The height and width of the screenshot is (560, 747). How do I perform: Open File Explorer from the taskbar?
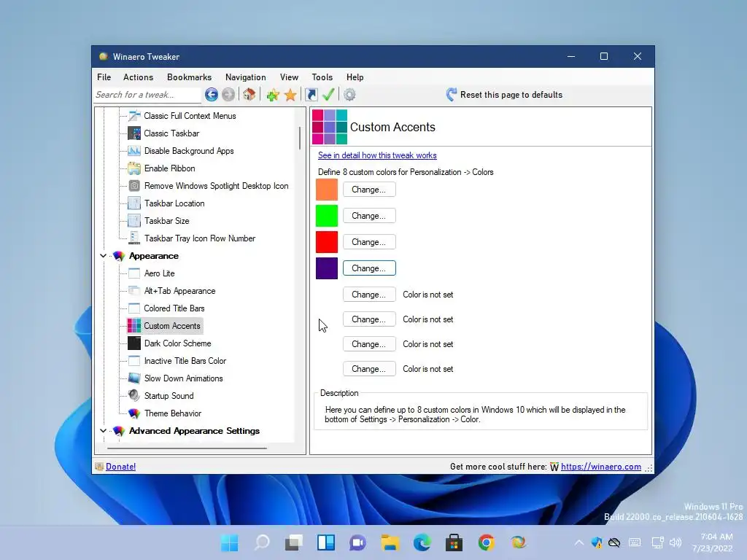390,542
